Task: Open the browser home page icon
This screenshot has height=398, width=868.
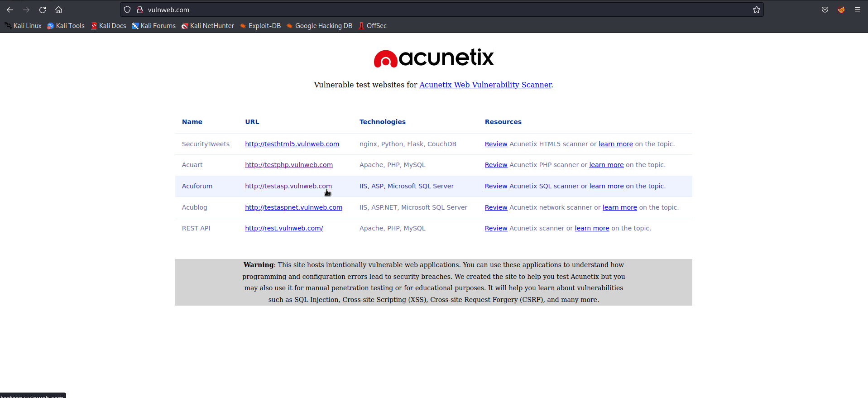Action: (59, 10)
